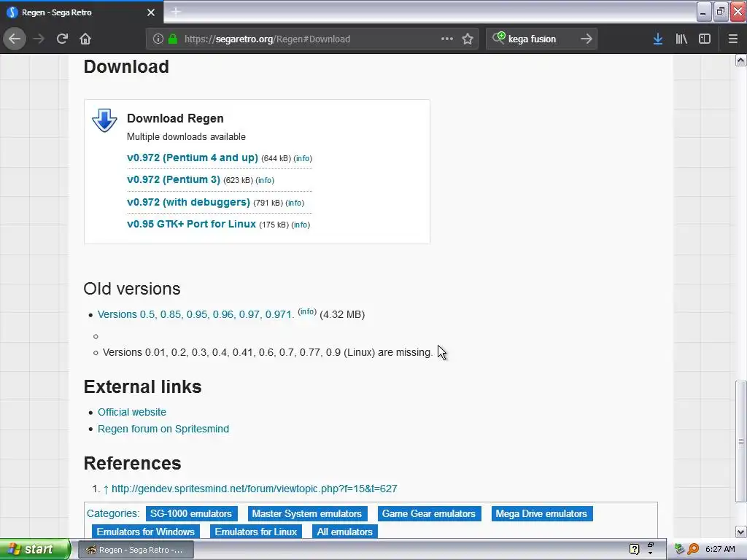Image resolution: width=747 pixels, height=560 pixels.
Task: Jump up via the reference arrow
Action: pyautogui.click(x=106, y=489)
